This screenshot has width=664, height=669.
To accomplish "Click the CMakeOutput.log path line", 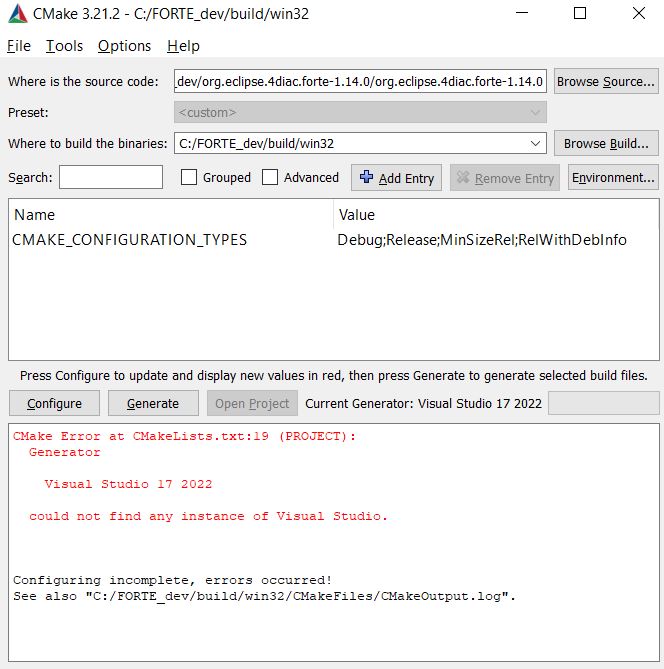I will (265, 596).
